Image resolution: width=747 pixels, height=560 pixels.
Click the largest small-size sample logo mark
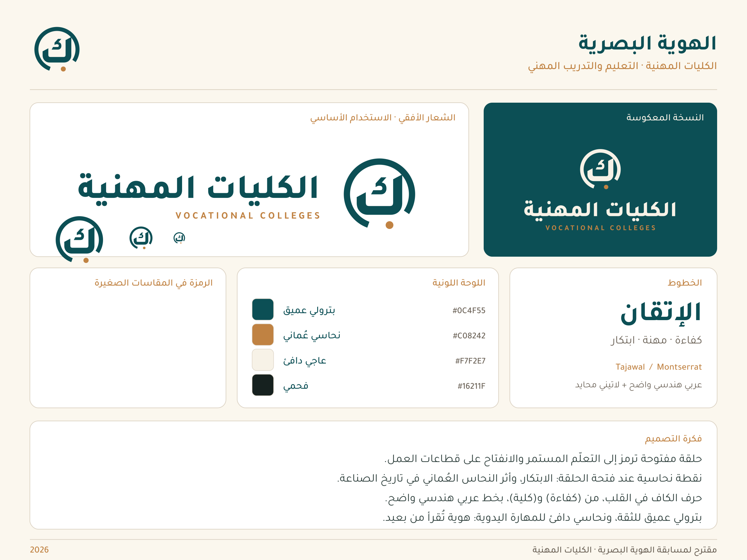coord(79,240)
